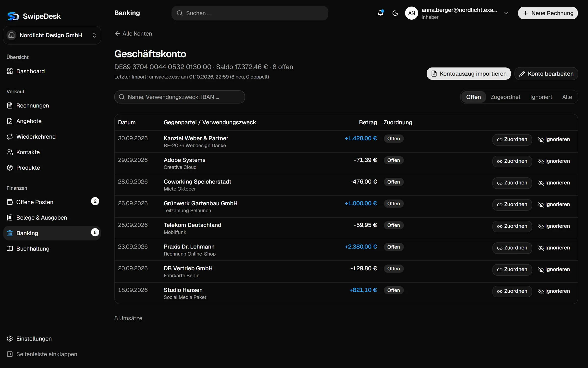Toggle dark mode moon icon
Image resolution: width=588 pixels, height=368 pixels.
point(395,13)
